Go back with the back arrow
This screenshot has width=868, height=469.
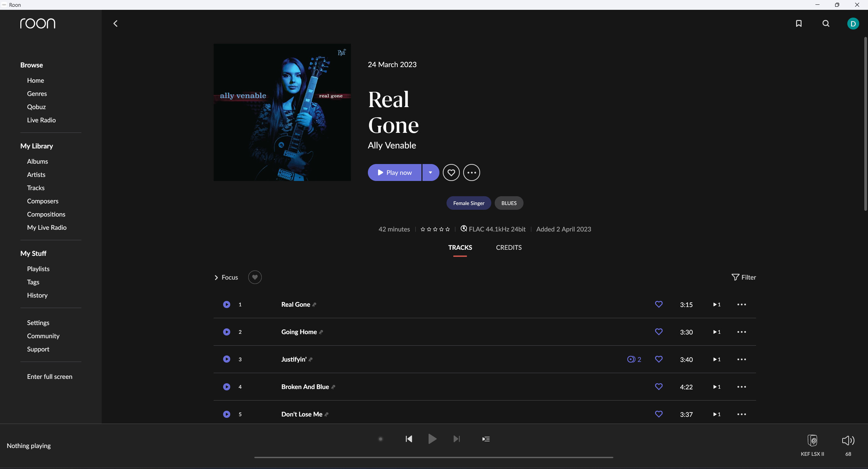coord(115,23)
